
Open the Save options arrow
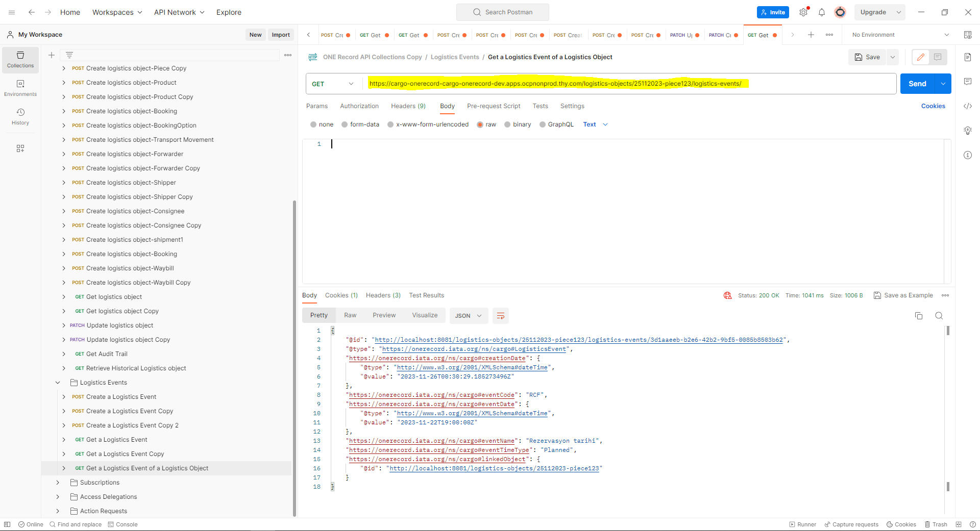pyautogui.click(x=893, y=57)
